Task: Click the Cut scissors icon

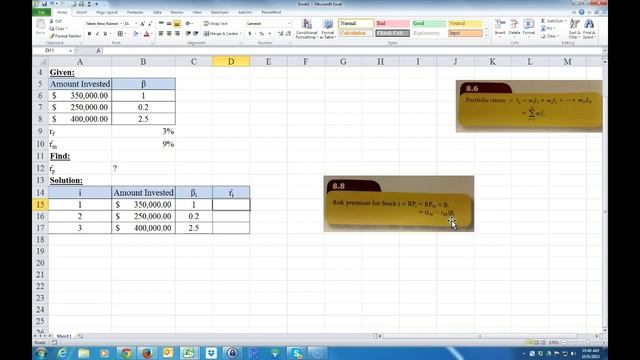Action: click(x=52, y=21)
